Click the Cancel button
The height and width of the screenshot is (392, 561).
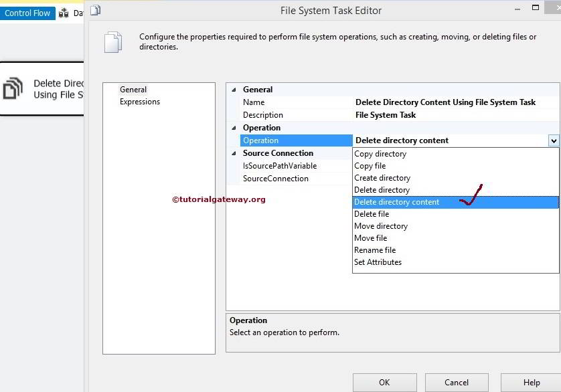pyautogui.click(x=457, y=382)
